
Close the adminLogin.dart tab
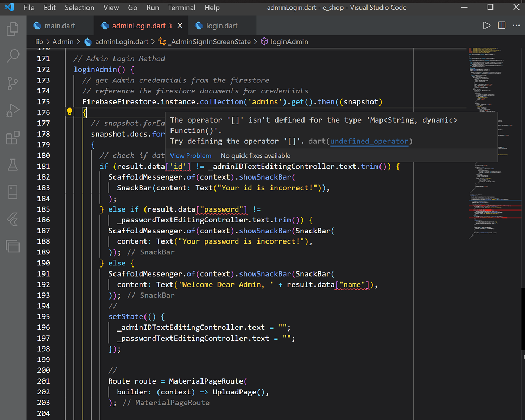click(x=180, y=26)
